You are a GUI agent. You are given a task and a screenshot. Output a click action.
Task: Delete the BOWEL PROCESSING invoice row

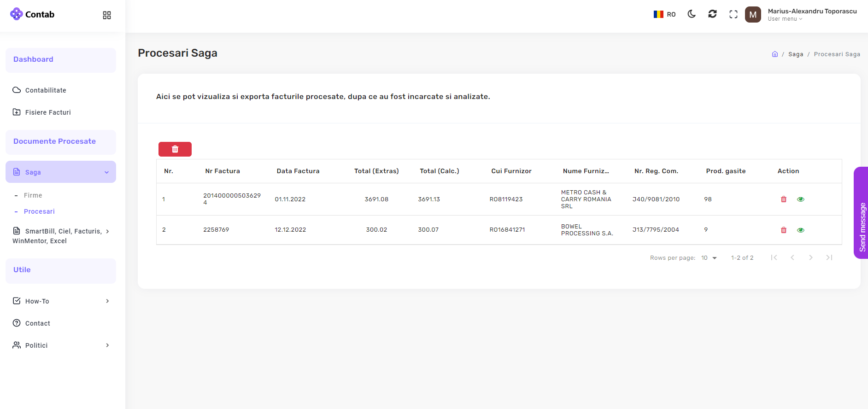[x=783, y=230]
